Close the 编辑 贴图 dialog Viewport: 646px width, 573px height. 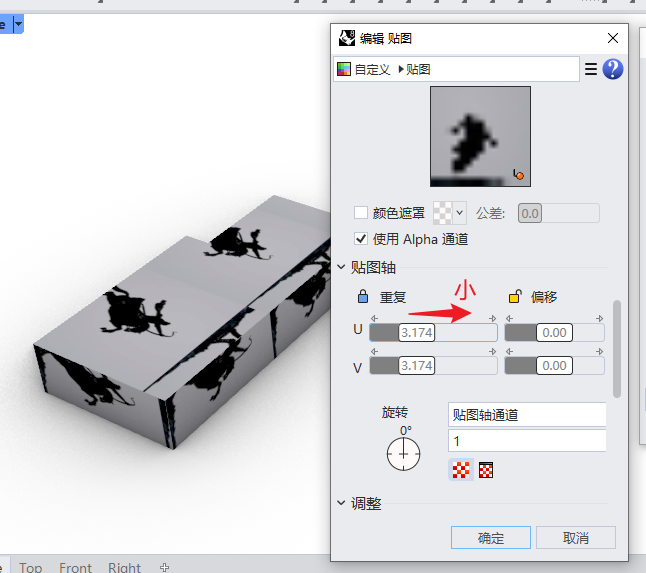[613, 38]
